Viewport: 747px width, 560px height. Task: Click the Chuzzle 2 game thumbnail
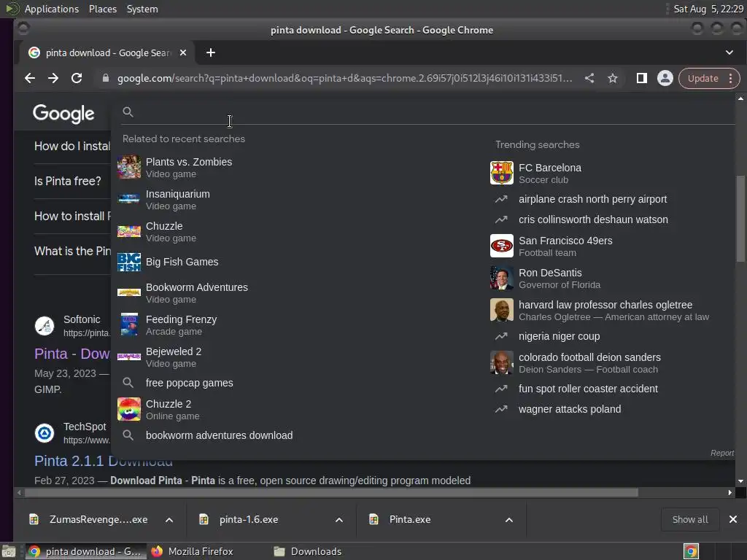(x=129, y=410)
